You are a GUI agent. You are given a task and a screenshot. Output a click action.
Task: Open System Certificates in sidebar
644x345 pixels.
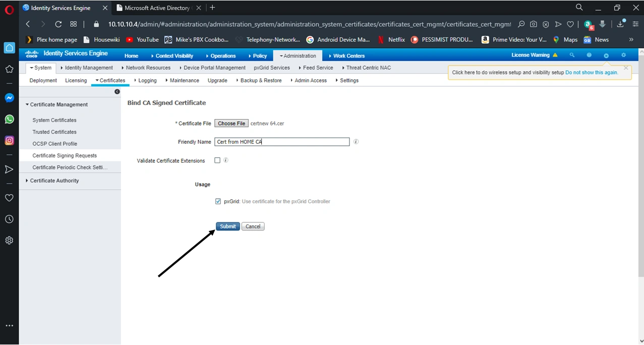tap(54, 120)
